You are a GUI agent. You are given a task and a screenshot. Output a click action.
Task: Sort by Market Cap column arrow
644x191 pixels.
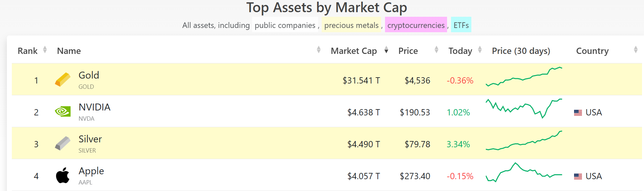386,50
